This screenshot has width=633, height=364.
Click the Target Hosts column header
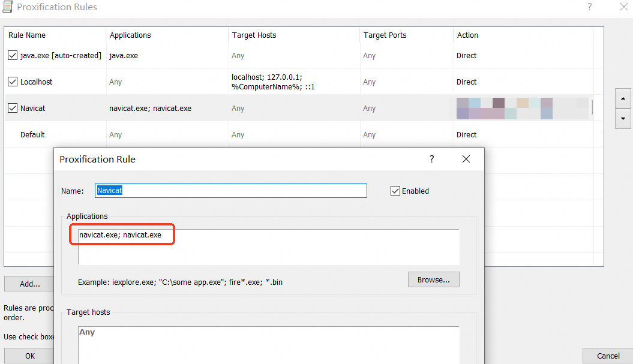pos(293,35)
